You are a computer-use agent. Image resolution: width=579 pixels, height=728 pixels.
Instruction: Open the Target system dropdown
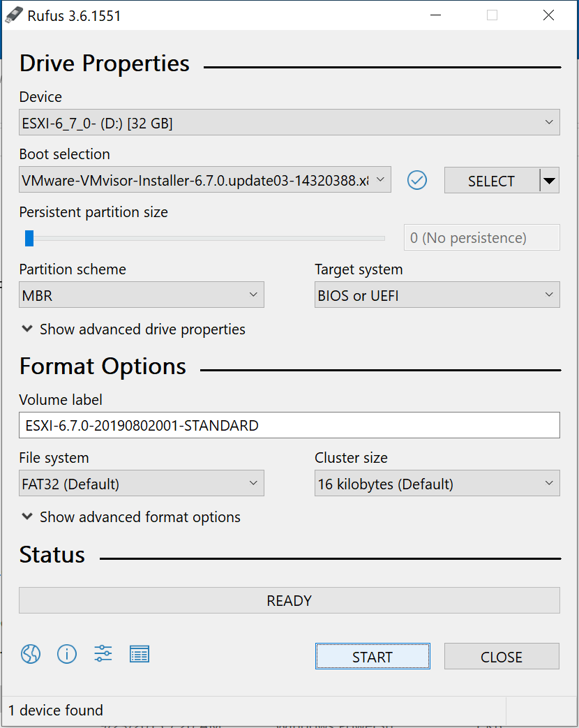tap(437, 295)
